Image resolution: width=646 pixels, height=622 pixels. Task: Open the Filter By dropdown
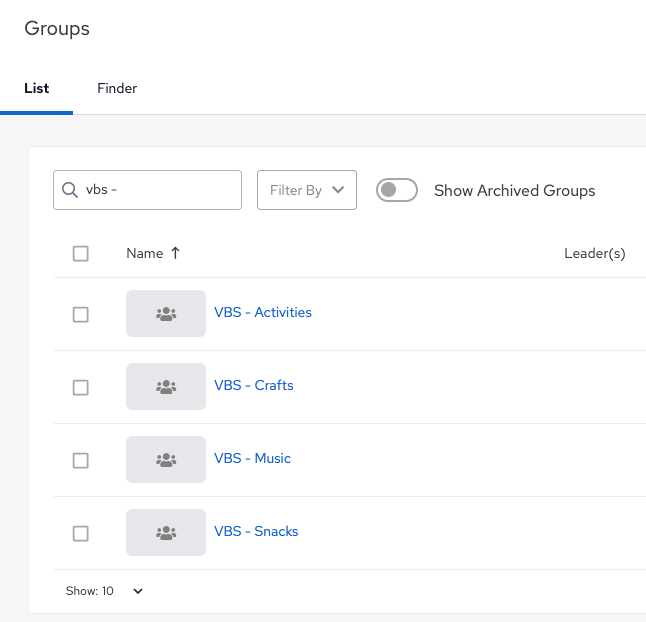pyautogui.click(x=307, y=190)
